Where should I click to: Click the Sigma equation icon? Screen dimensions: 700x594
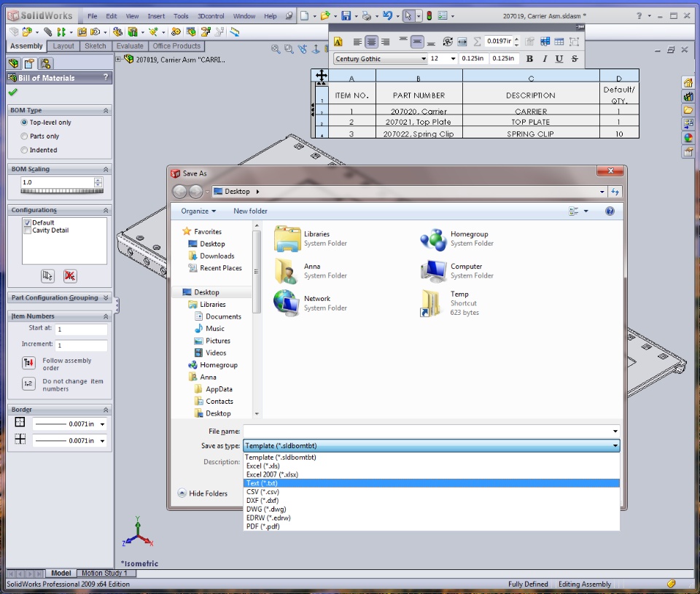(477, 42)
